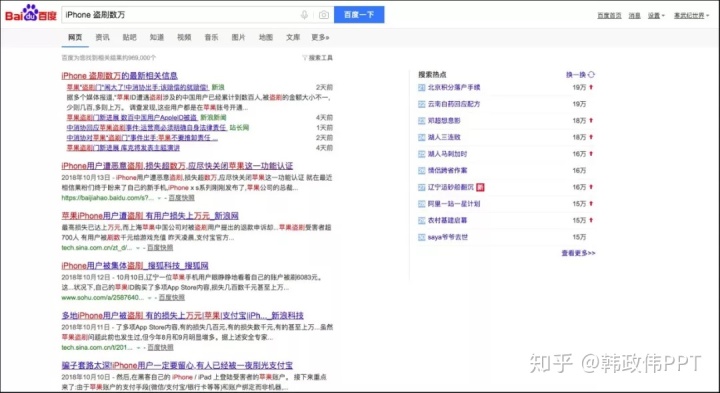Refresh hot searches with 换一换
Screen dimensions: 720x393
pyautogui.click(x=580, y=74)
